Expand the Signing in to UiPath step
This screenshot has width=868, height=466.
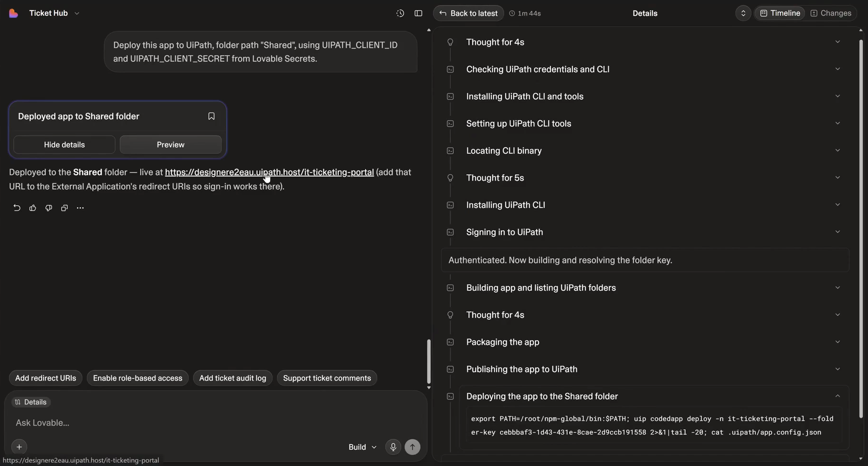(x=837, y=232)
